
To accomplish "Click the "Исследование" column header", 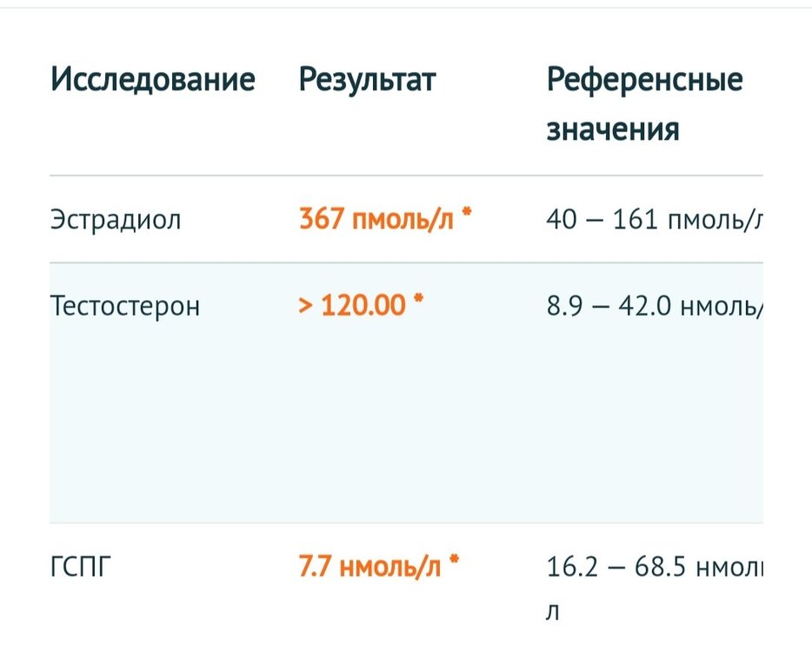I will 153,80.
